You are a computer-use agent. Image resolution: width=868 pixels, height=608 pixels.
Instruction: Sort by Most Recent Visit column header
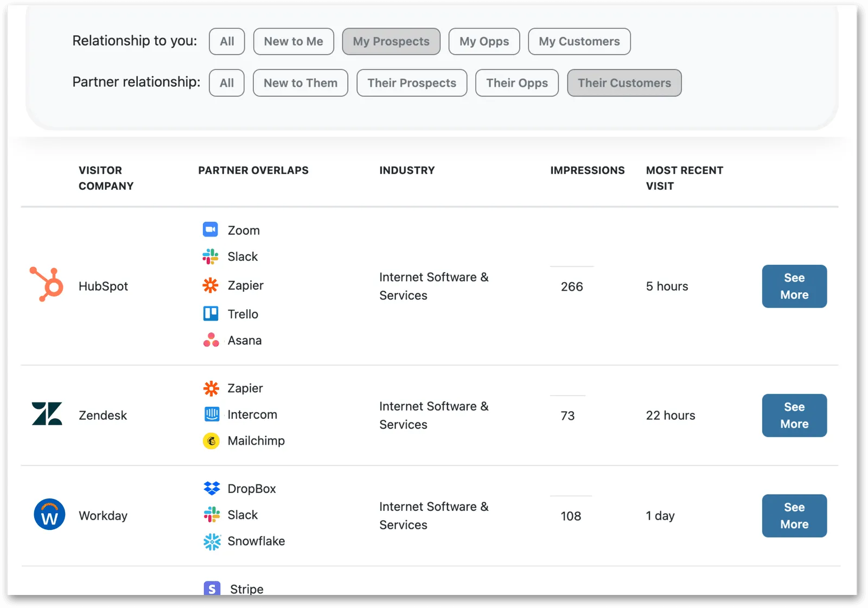685,178
